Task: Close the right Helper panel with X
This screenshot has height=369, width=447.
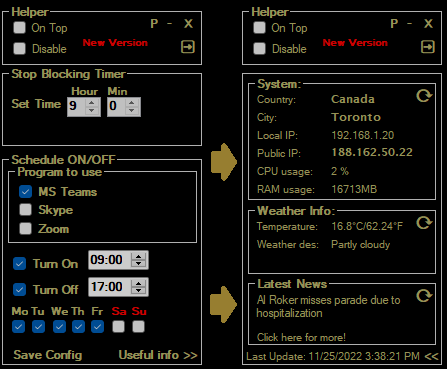Action: click(428, 24)
